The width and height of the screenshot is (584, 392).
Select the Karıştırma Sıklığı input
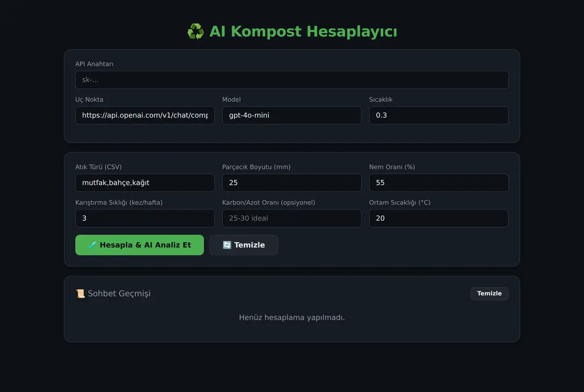[145, 218]
